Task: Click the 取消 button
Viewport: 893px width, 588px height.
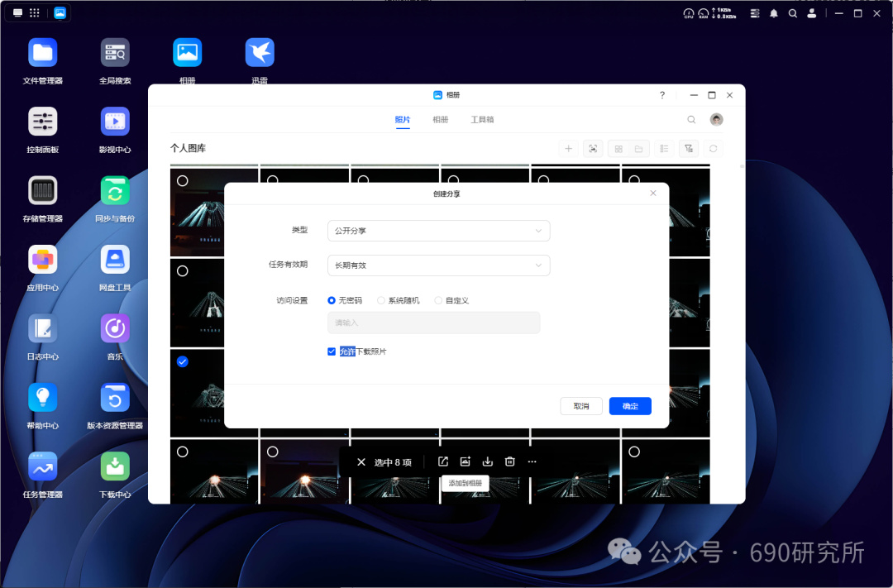Action: pos(581,406)
